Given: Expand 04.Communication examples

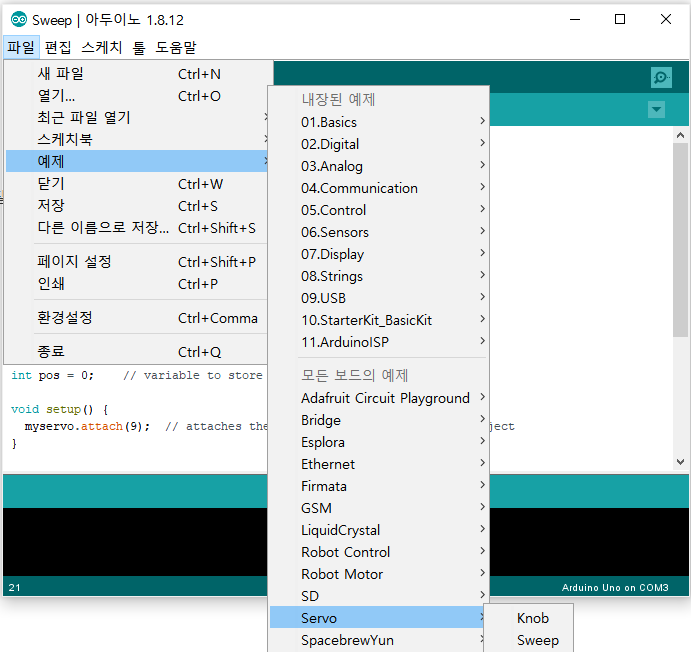Looking at the screenshot, I should (x=379, y=188).
